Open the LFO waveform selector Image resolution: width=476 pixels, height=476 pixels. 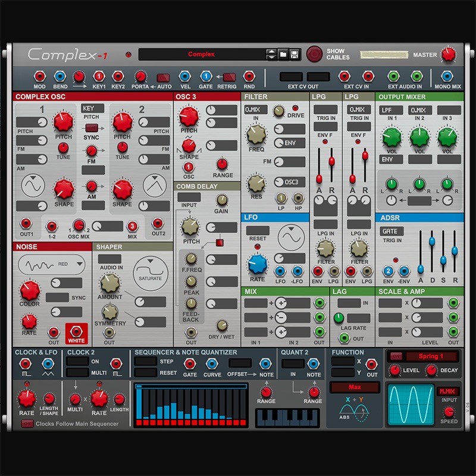pyautogui.click(x=291, y=237)
